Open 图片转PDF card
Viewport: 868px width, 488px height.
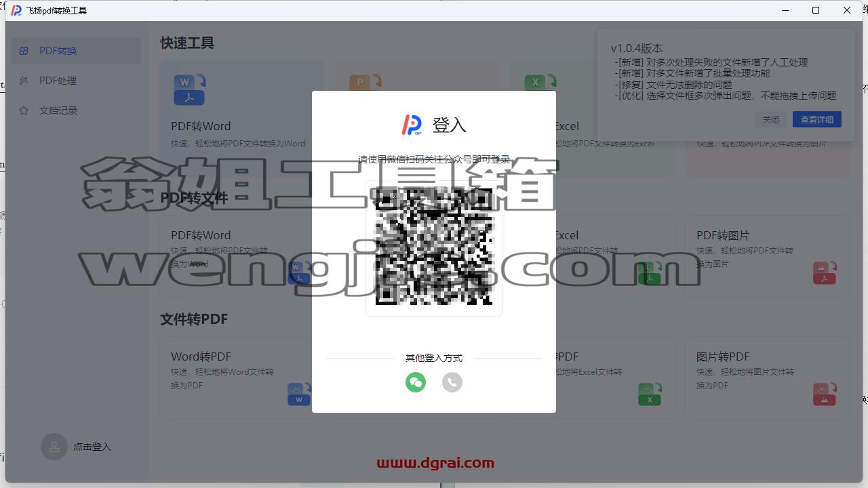(x=767, y=378)
